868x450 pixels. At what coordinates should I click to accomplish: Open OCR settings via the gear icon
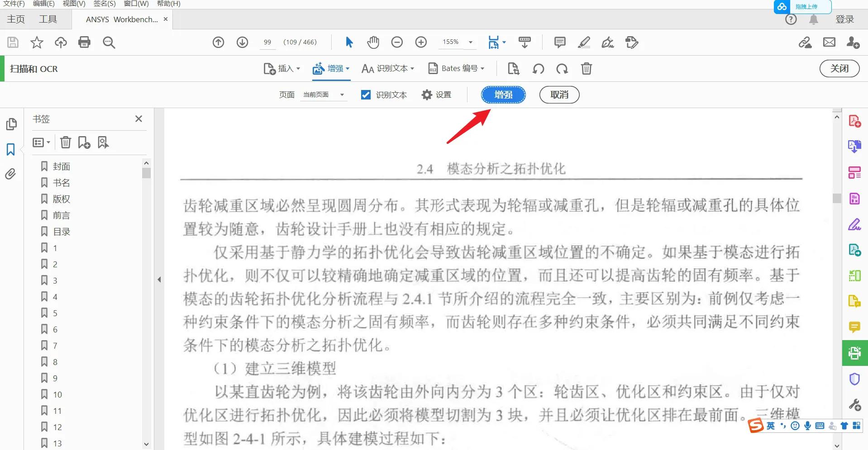[427, 95]
